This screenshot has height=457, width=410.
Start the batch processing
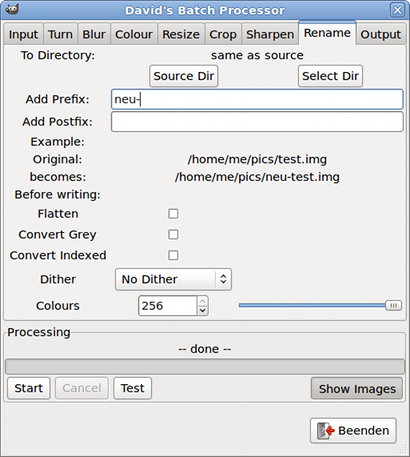pyautogui.click(x=29, y=388)
